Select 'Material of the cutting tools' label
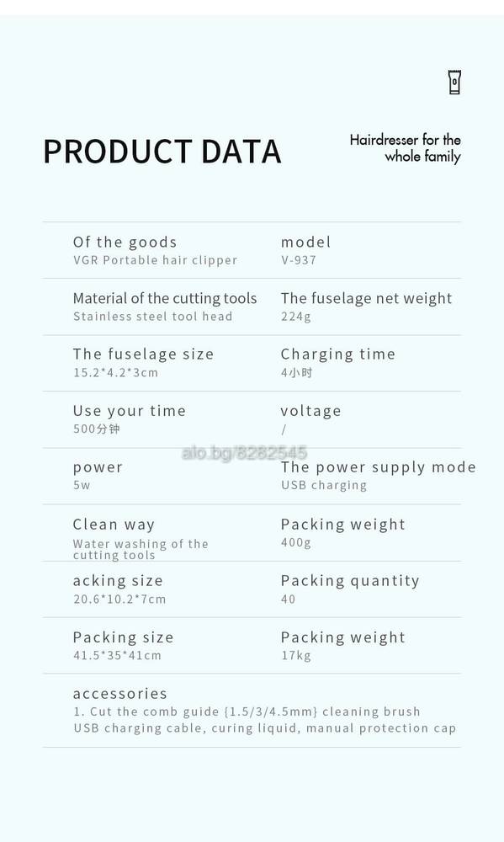 coord(165,299)
